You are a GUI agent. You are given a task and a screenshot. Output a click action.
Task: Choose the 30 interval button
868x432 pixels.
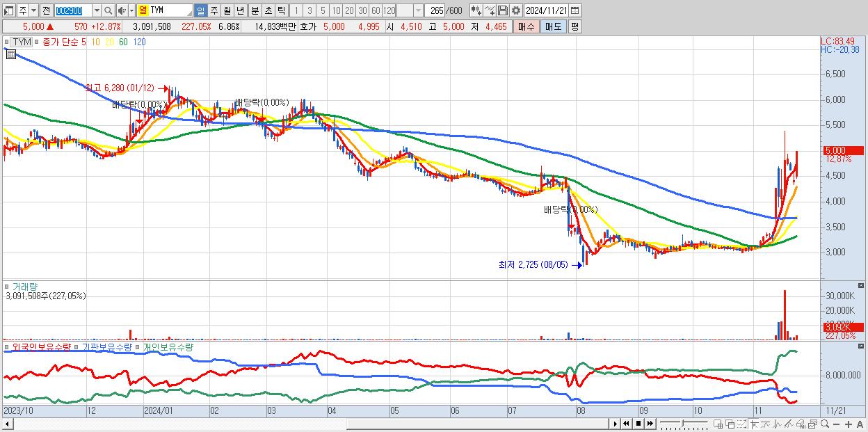coord(362,10)
